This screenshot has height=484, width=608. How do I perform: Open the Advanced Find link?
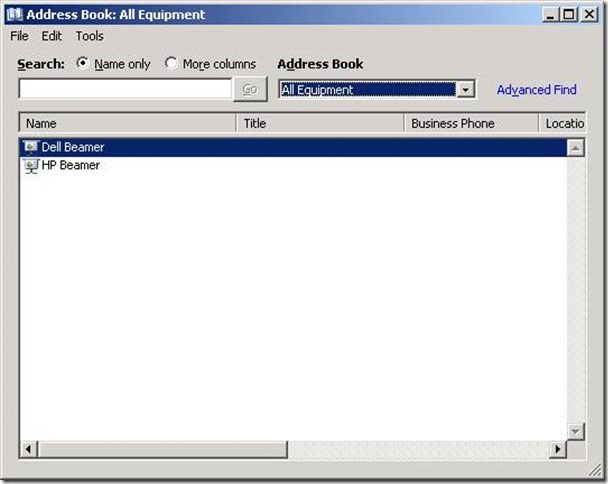tap(536, 90)
